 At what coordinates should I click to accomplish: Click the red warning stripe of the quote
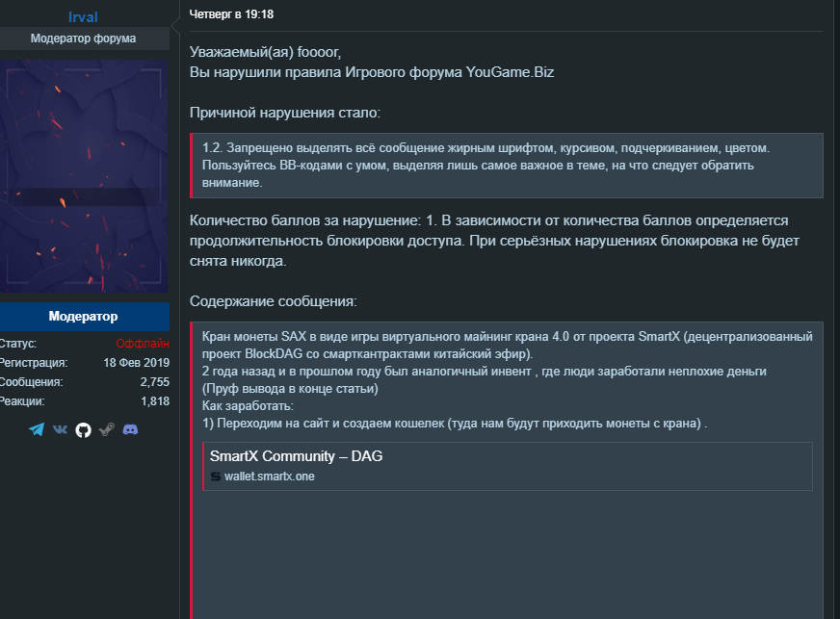pos(193,462)
